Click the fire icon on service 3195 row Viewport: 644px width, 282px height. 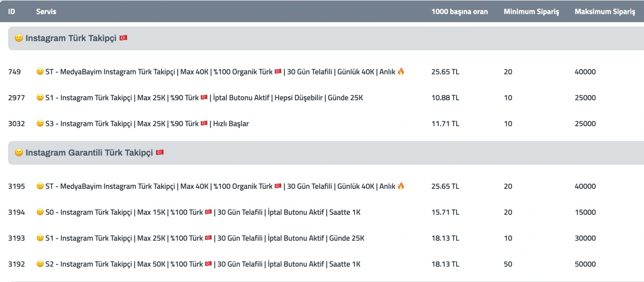(401, 186)
